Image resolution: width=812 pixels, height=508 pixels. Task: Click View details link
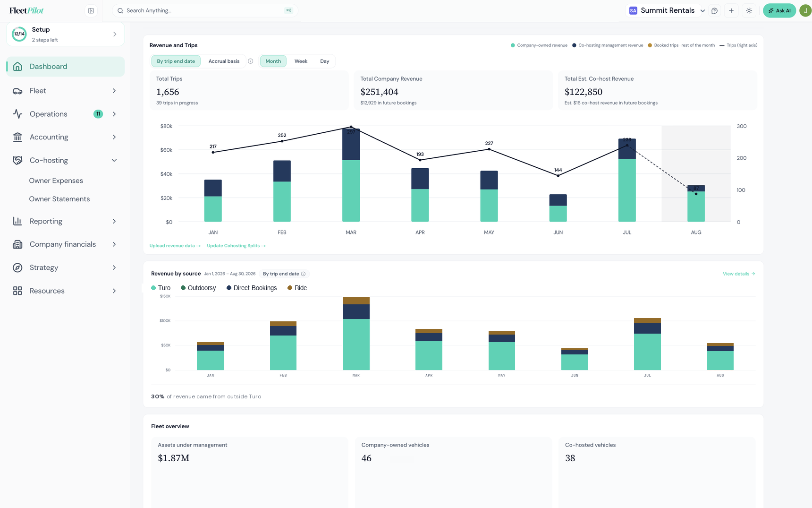(739, 274)
